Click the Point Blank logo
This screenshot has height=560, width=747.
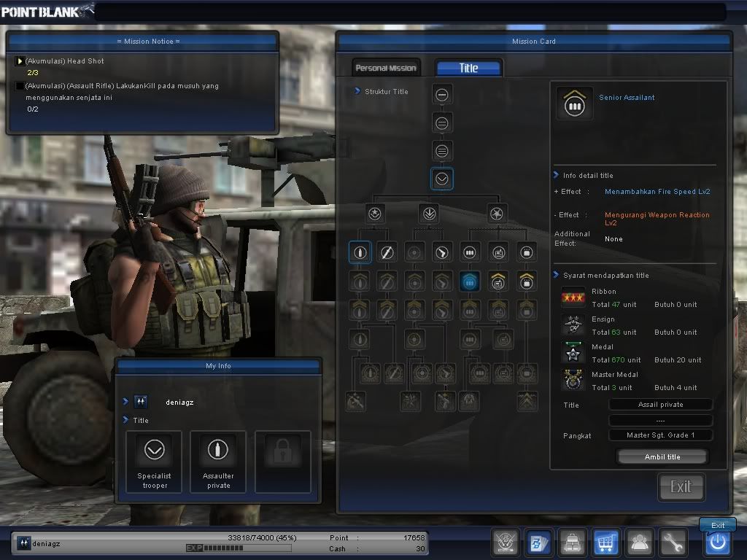pyautogui.click(x=47, y=12)
